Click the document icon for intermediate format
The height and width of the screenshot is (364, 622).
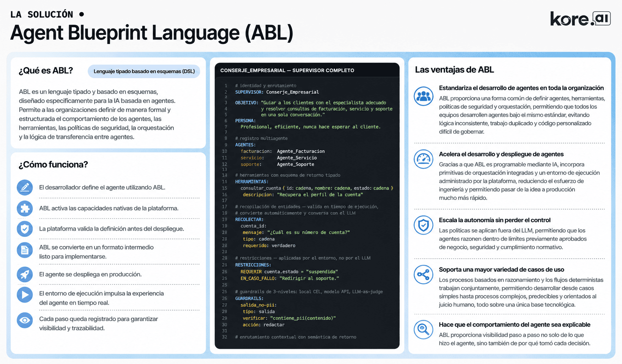[x=25, y=250]
